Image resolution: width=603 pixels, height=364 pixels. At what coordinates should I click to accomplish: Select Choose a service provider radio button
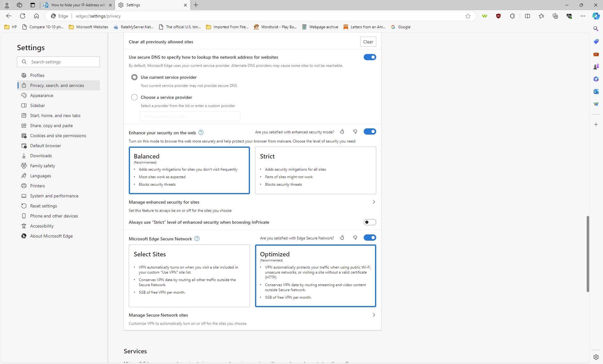134,97
